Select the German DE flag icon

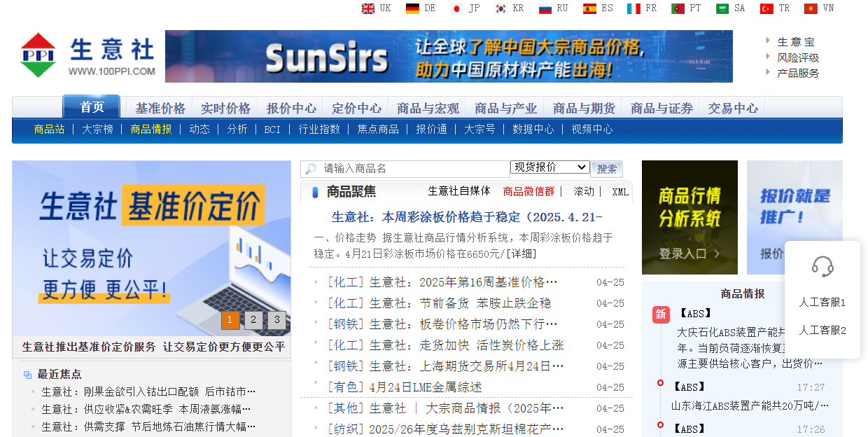click(x=412, y=8)
